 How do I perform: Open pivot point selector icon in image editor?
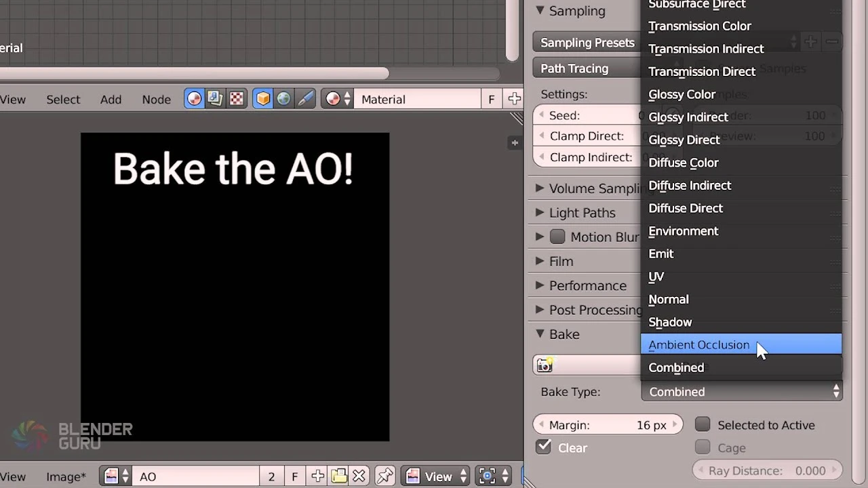[494, 476]
